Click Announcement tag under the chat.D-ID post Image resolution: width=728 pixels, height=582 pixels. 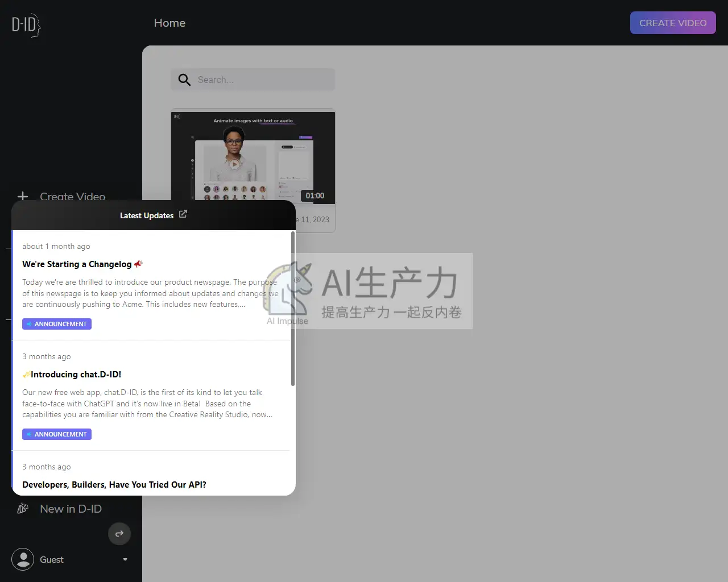pos(57,434)
